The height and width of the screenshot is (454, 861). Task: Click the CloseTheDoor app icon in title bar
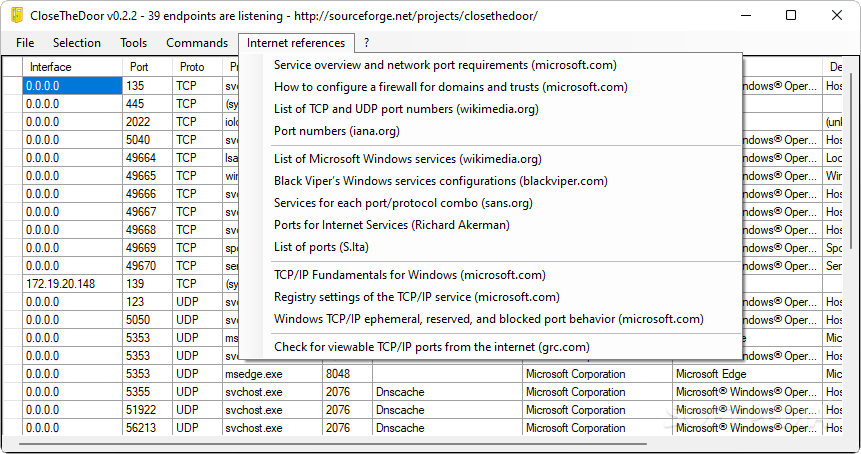(x=17, y=15)
